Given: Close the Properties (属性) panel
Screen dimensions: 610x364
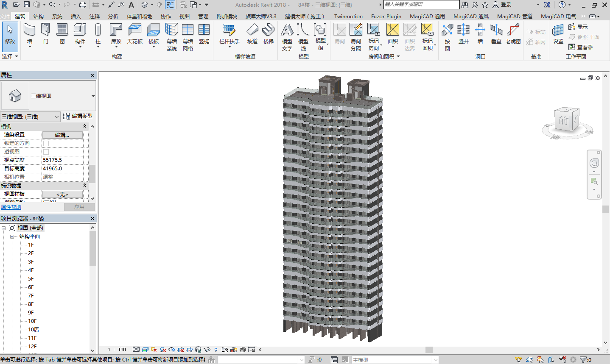Looking at the screenshot, I should (x=92, y=75).
